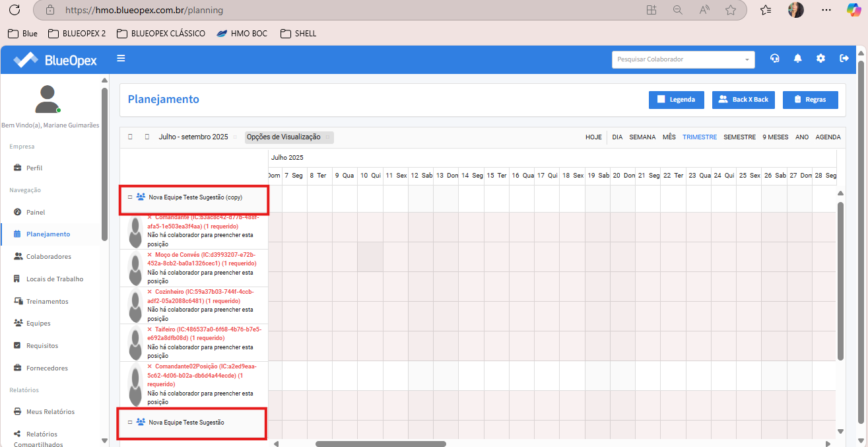Click the Treinamentos icon in the sidebar
The height and width of the screenshot is (447, 868).
(18, 301)
